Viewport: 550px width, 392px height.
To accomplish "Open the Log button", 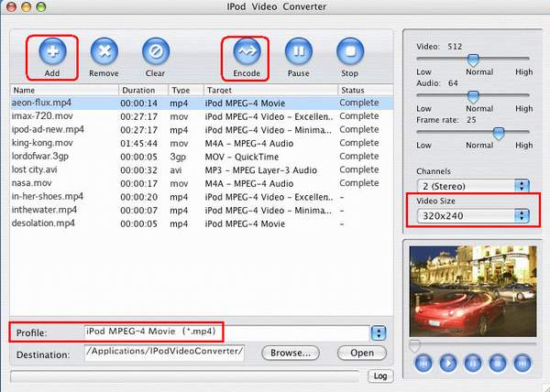I will click(x=380, y=376).
